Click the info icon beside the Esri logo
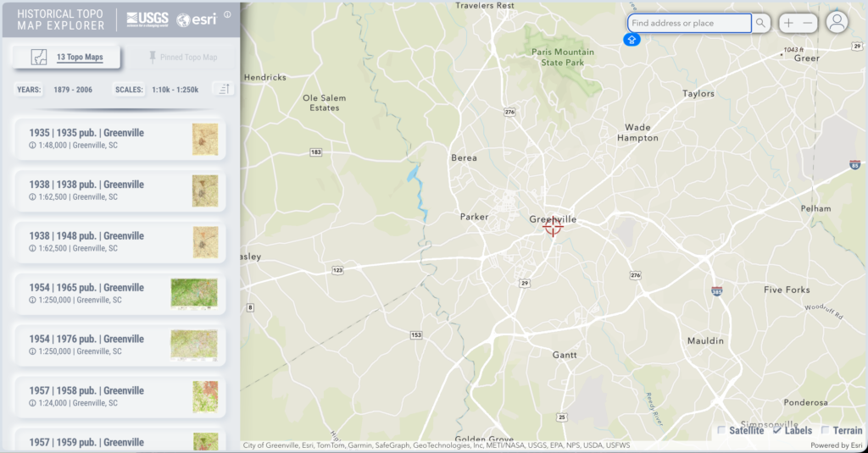The height and width of the screenshot is (453, 868). point(227,15)
